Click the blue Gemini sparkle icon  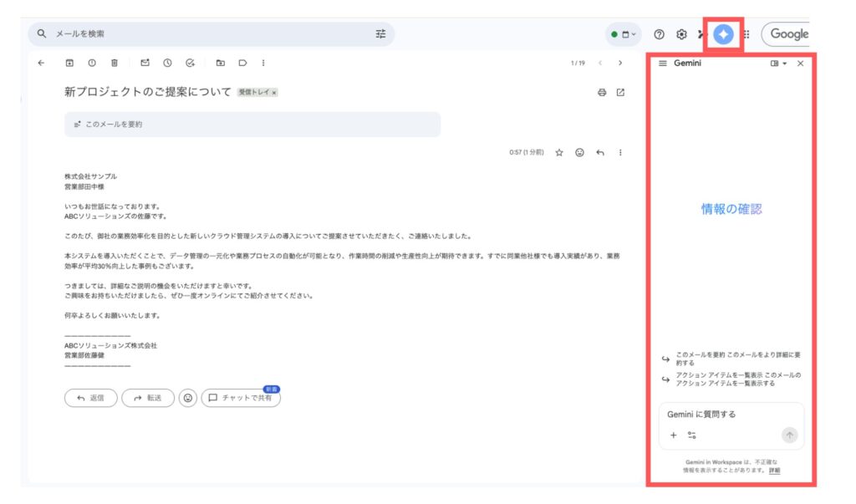pos(723,34)
